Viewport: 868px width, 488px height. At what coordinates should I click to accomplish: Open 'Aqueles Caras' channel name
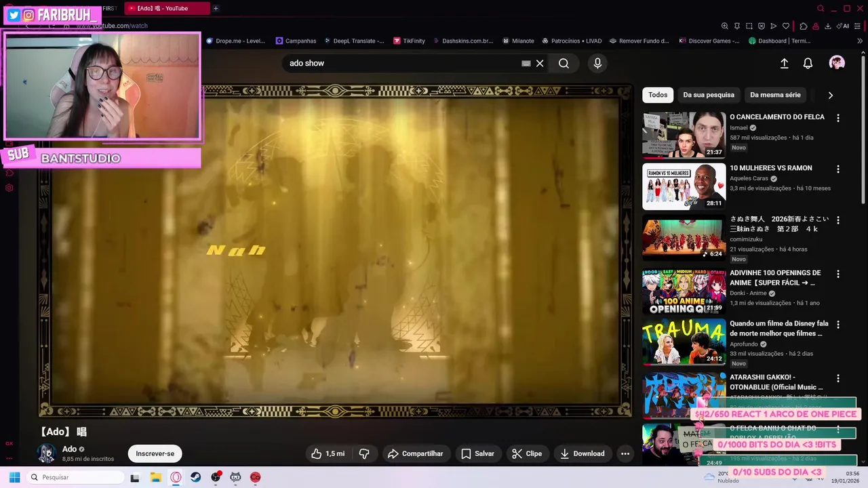coord(749,179)
